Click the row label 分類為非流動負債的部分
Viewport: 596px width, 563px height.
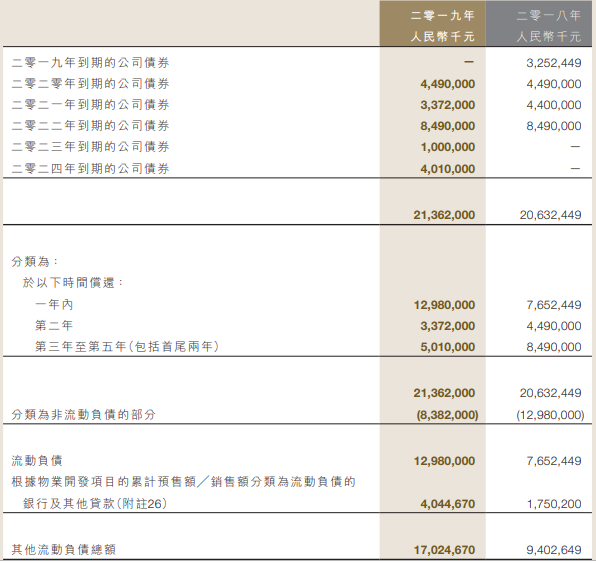click(84, 414)
